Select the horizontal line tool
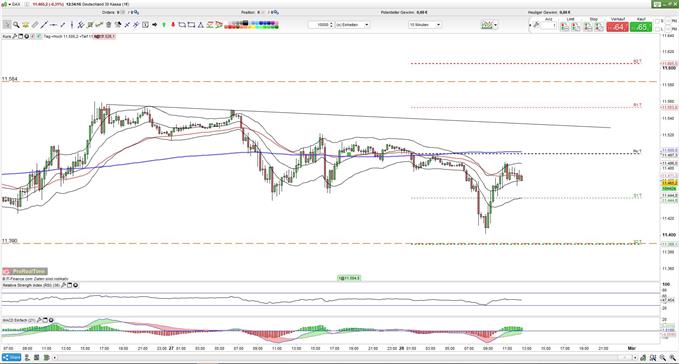679x364 pixels. (53, 25)
